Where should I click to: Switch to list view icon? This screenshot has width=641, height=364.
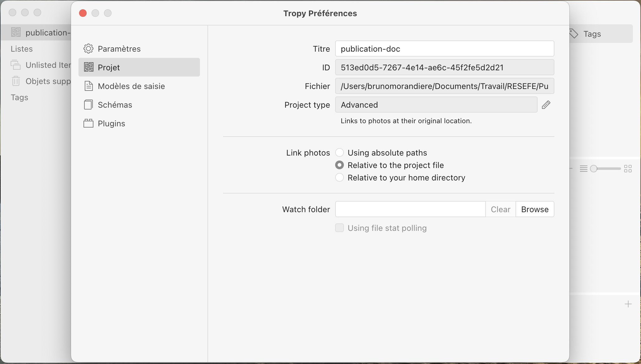[x=583, y=169]
